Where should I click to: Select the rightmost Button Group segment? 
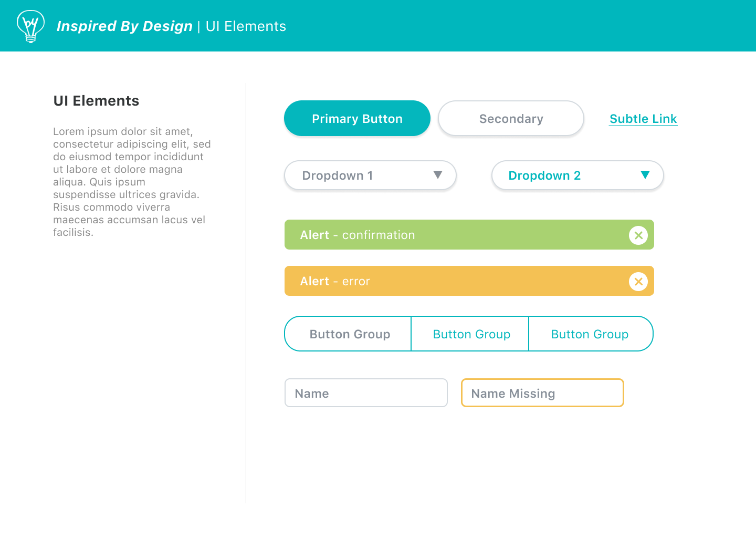pyautogui.click(x=591, y=334)
